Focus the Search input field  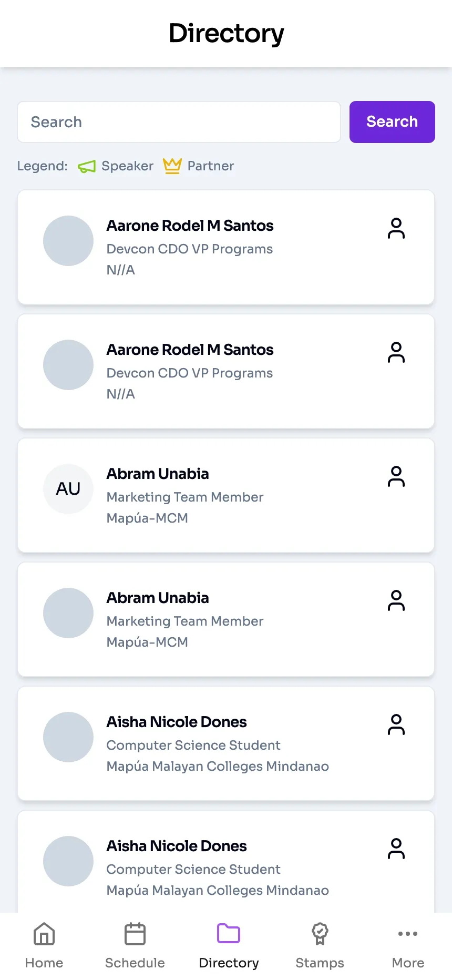tap(179, 122)
